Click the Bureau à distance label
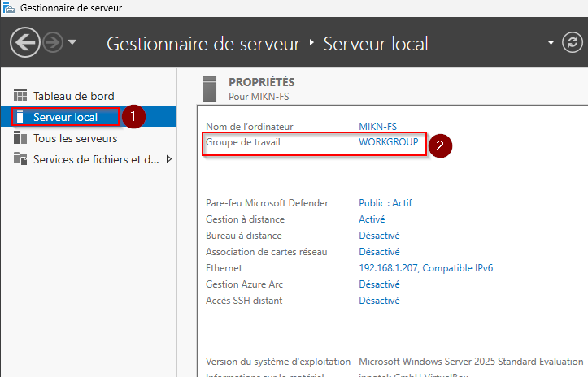588x377 pixels. [x=244, y=236]
